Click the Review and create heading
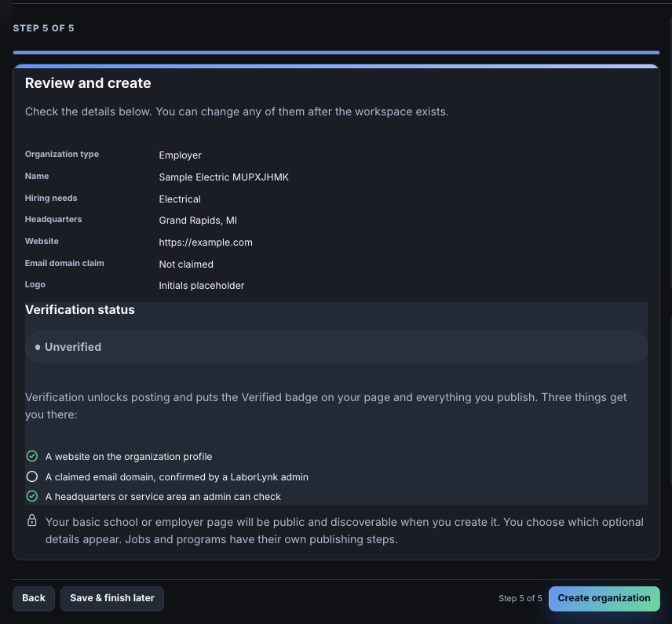672x624 pixels. click(x=88, y=82)
